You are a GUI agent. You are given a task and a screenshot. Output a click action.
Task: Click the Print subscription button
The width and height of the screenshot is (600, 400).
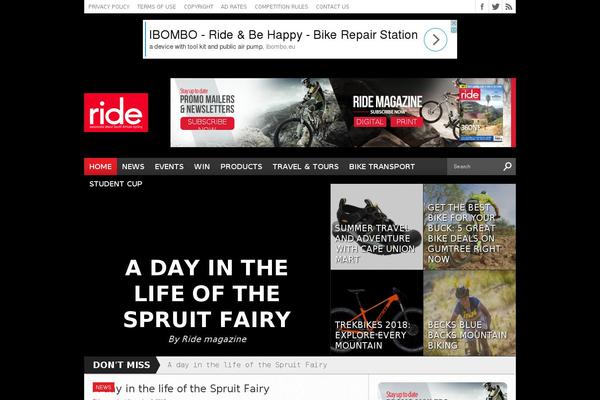click(406, 122)
